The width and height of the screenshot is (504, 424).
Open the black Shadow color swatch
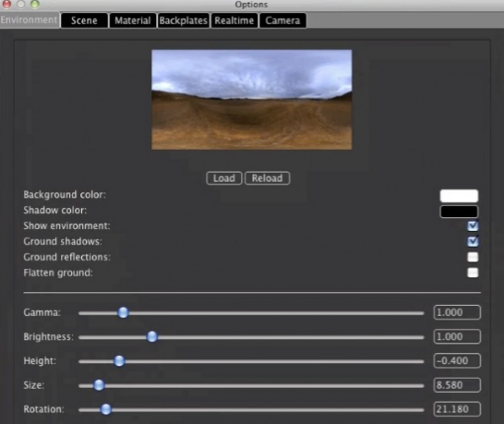459,212
